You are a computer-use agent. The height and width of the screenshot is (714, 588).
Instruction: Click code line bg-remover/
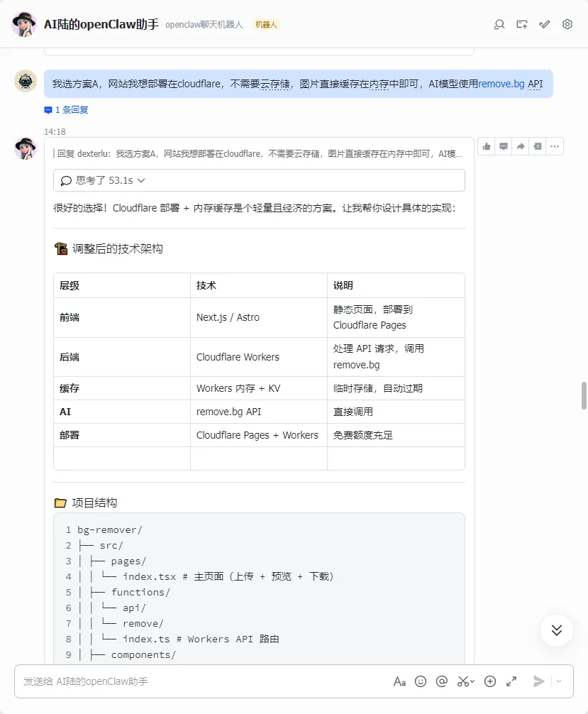110,530
